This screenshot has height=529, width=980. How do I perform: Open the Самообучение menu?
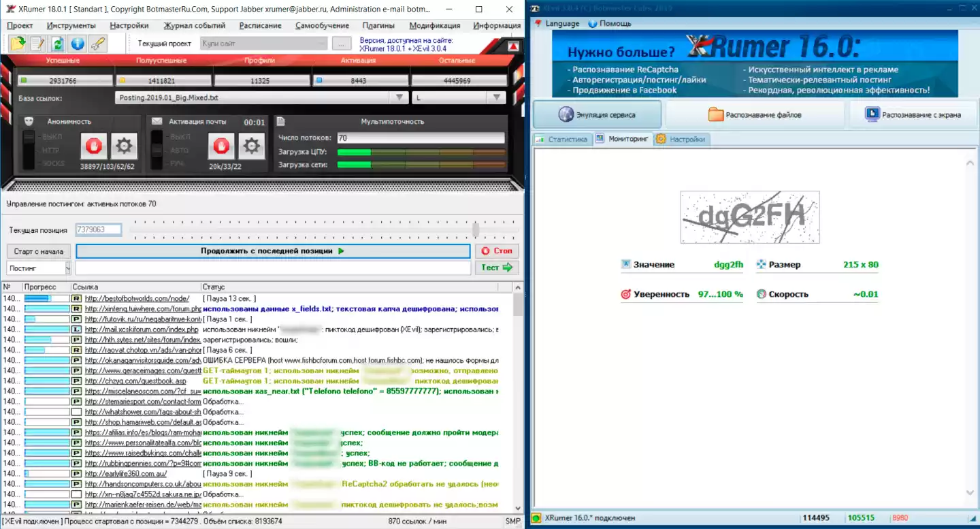(323, 25)
